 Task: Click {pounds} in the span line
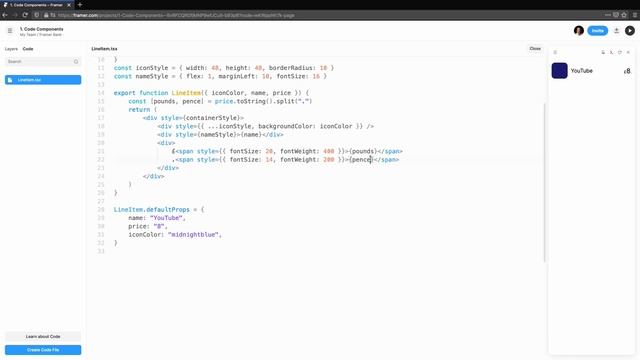(363, 151)
